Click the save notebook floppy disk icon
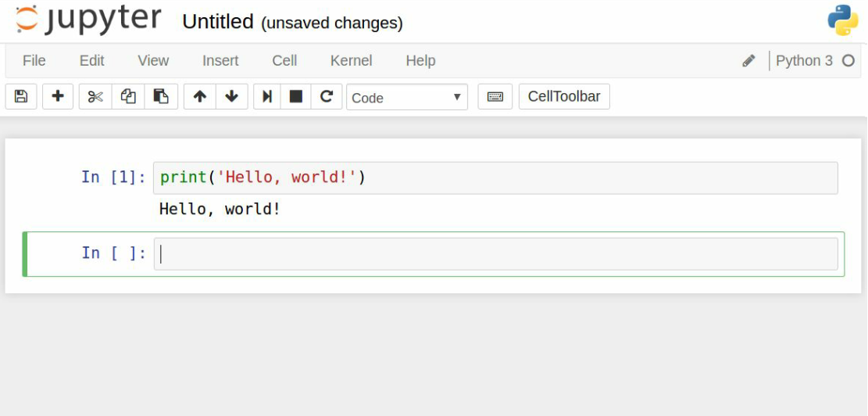The height and width of the screenshot is (416, 868). [21, 97]
